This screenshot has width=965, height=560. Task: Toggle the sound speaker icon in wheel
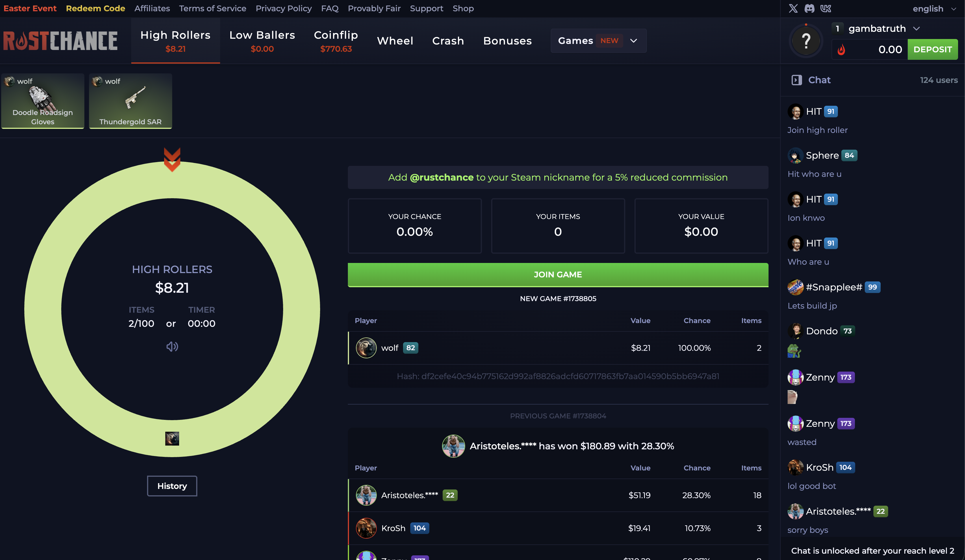[172, 347]
